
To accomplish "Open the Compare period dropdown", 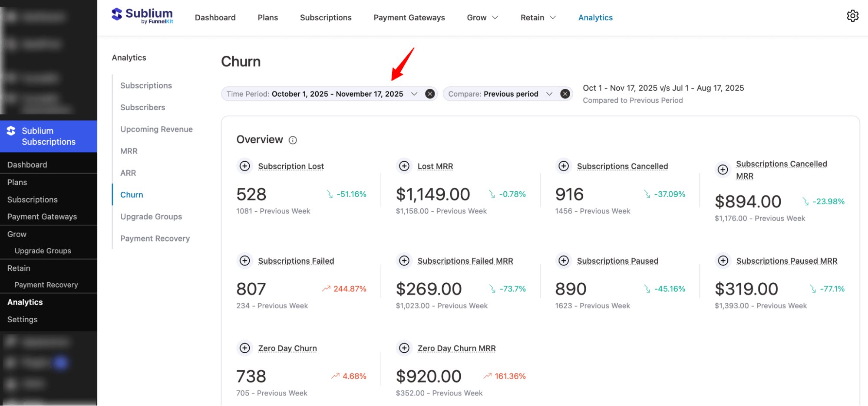I will (x=549, y=94).
